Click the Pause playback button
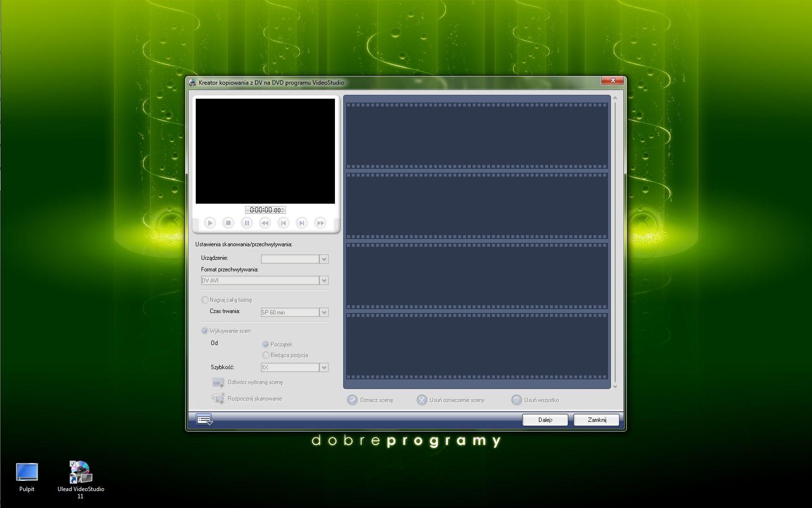Image resolution: width=812 pixels, height=508 pixels. click(246, 223)
